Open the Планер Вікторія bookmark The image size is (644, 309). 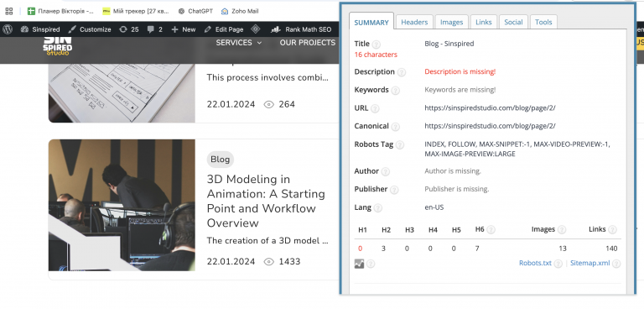pyautogui.click(x=60, y=11)
